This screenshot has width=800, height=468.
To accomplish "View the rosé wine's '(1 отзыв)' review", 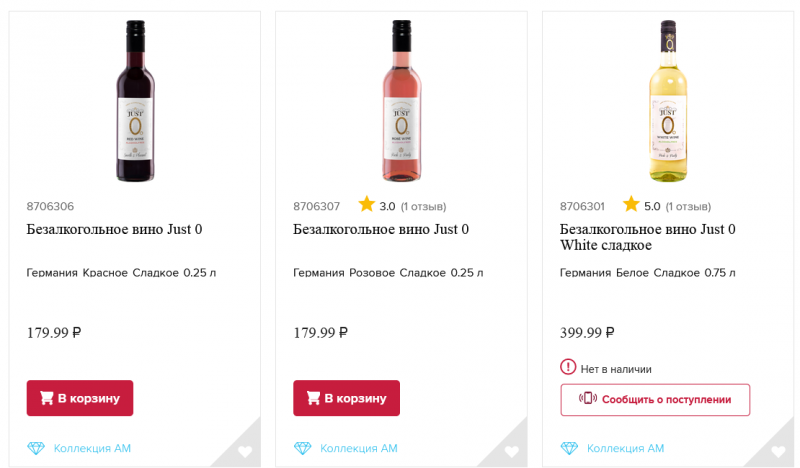I will [423, 207].
